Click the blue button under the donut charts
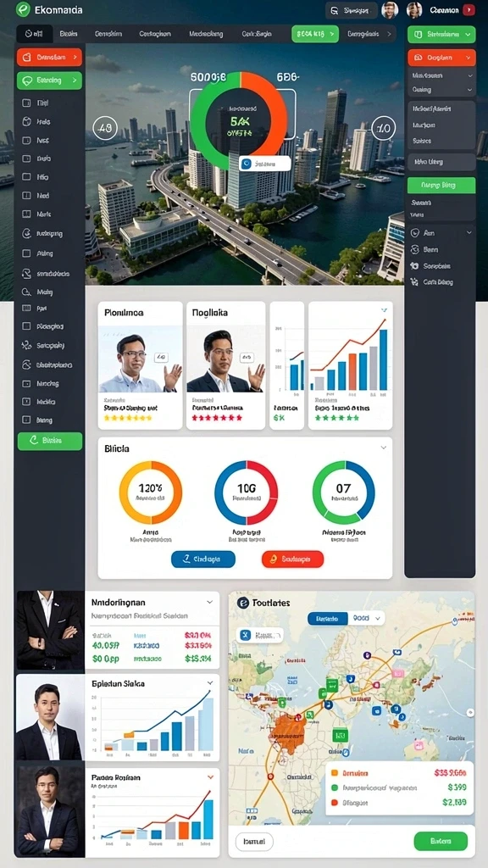Screen dimensions: 488x868 point(203,559)
